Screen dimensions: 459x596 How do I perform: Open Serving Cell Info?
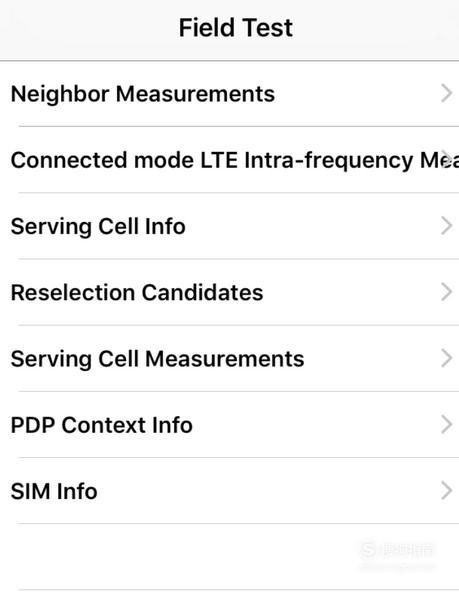point(230,226)
